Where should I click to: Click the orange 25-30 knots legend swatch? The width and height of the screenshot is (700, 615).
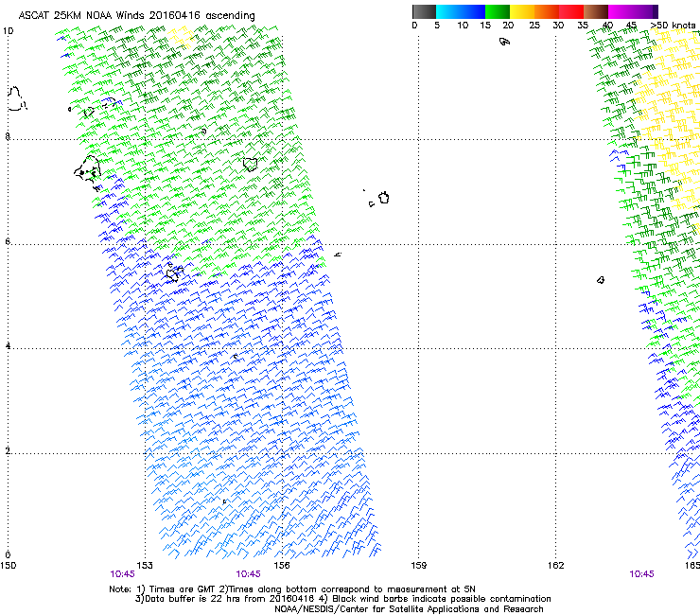point(547,11)
